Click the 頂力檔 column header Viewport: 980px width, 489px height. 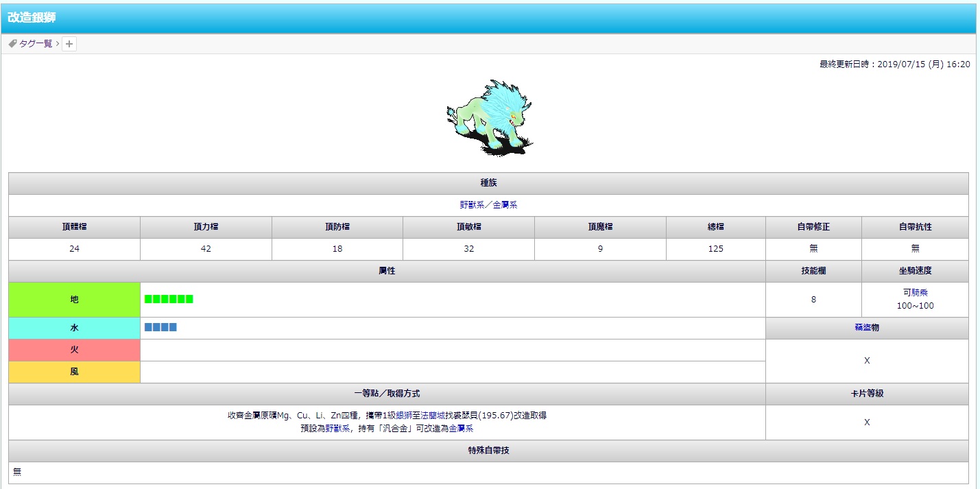[206, 227]
